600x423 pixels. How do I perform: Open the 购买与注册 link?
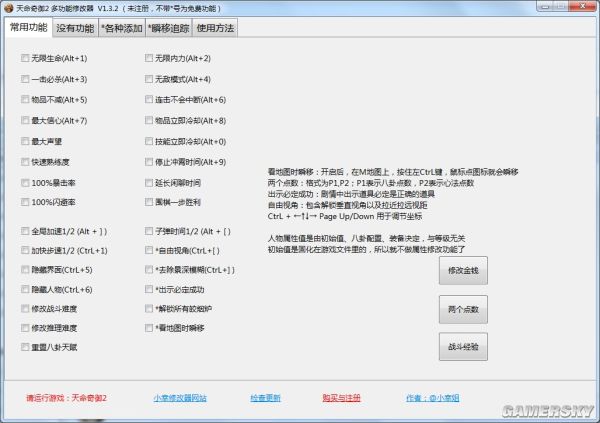[x=341, y=398]
